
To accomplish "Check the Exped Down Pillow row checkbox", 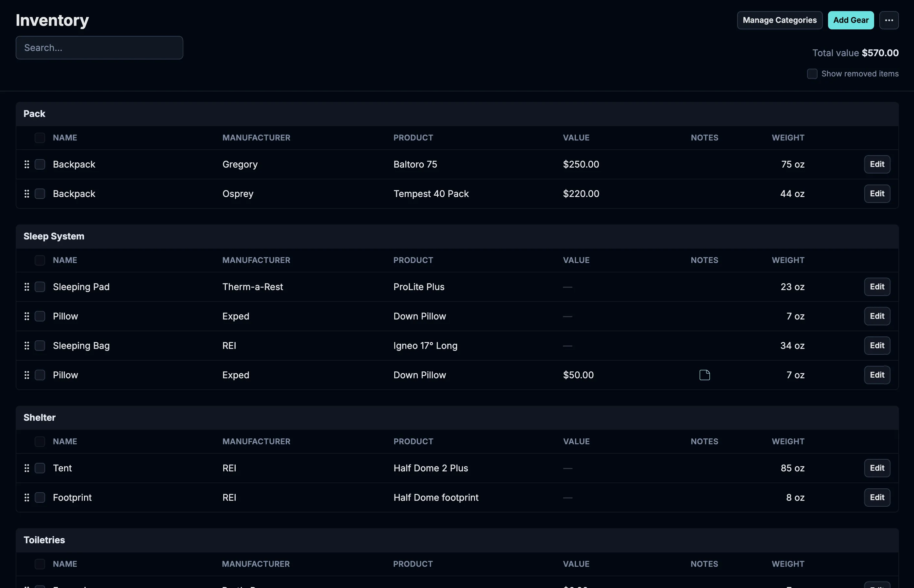I will click(40, 316).
